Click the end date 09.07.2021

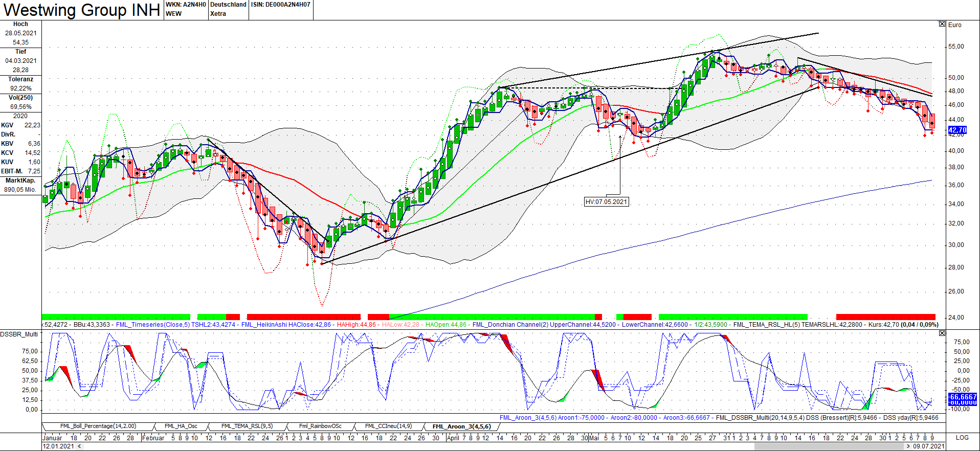coord(928,446)
